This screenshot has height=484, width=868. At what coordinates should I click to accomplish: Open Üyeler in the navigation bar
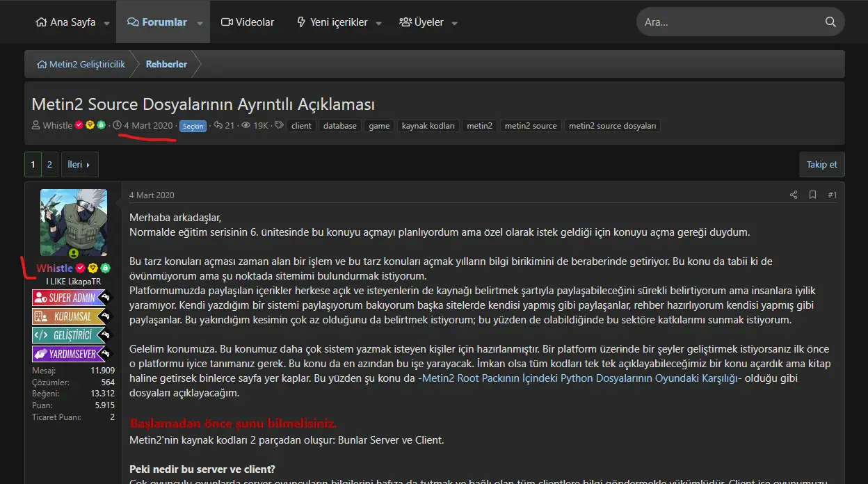click(421, 22)
